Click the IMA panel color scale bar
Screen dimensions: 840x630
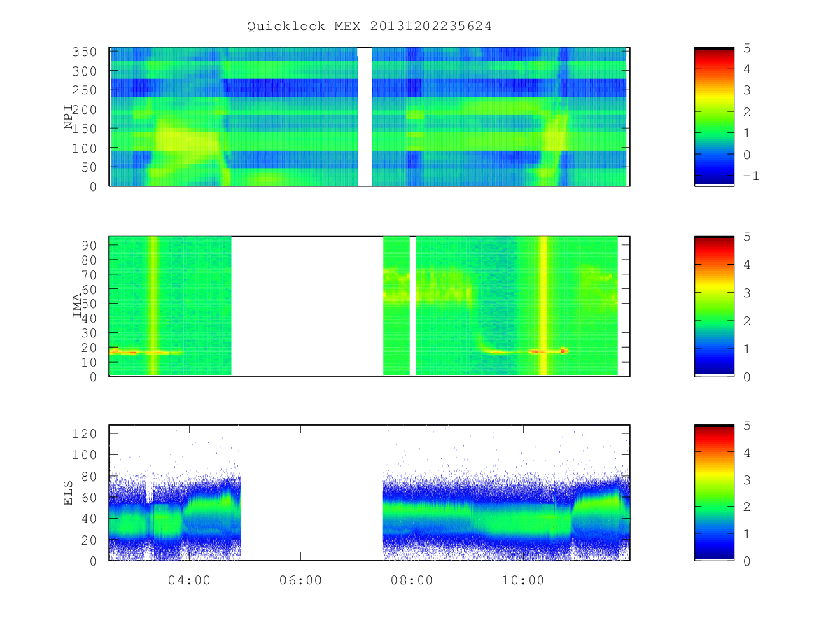point(714,307)
